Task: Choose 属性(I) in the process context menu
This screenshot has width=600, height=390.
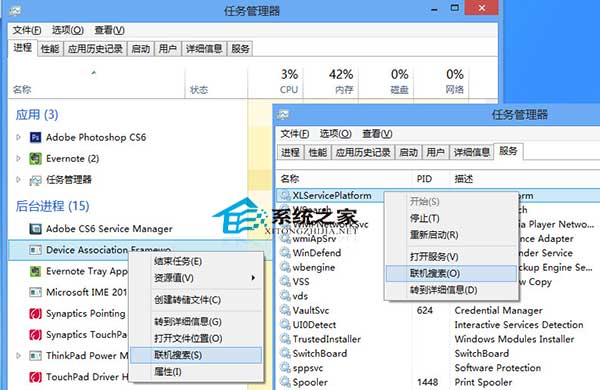Action: [x=197, y=372]
